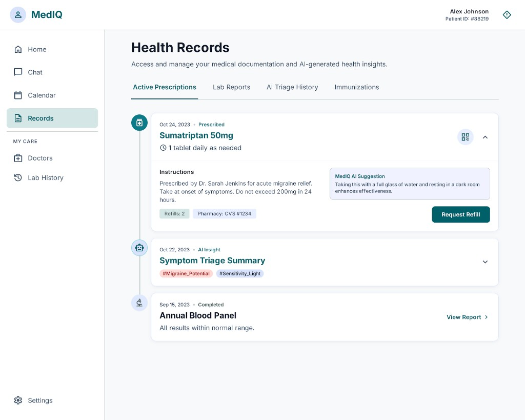Click the Oct 24, 2023 date
Screen dimensions: 525x420
(175, 125)
